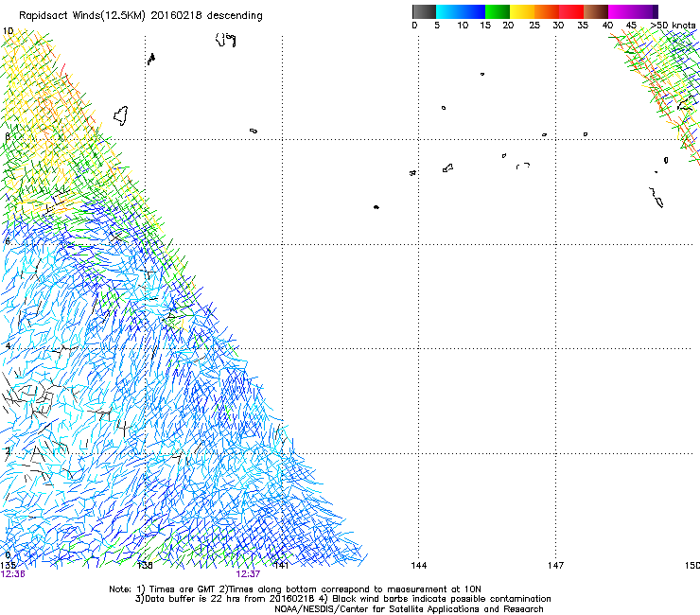Click the '25' label under the color bar
This screenshot has height=615, width=700.
click(x=534, y=26)
